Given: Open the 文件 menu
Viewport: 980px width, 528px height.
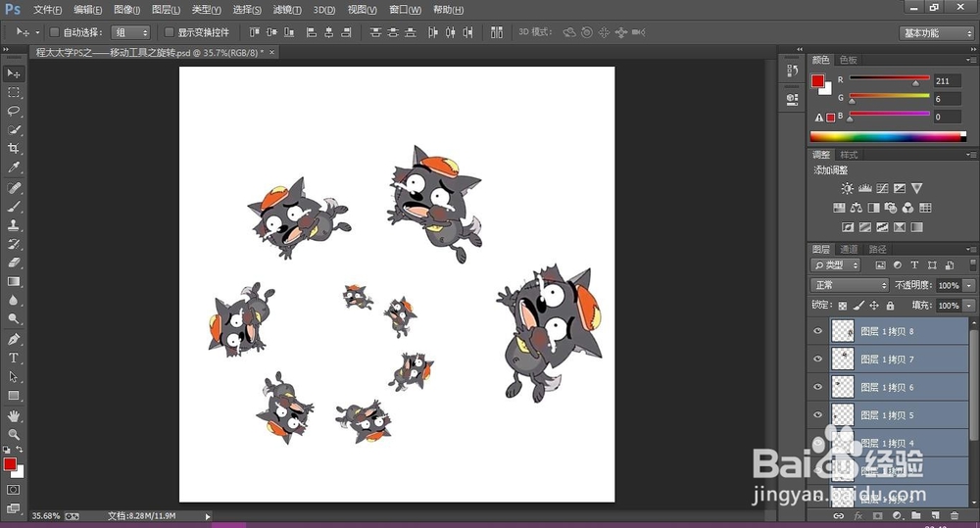Looking at the screenshot, I should click(x=47, y=10).
